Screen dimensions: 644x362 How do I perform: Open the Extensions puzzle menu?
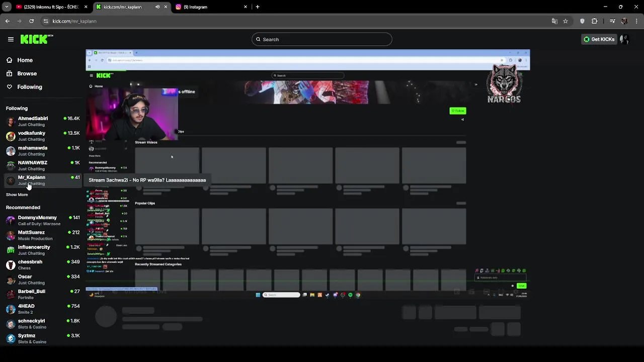click(x=595, y=21)
